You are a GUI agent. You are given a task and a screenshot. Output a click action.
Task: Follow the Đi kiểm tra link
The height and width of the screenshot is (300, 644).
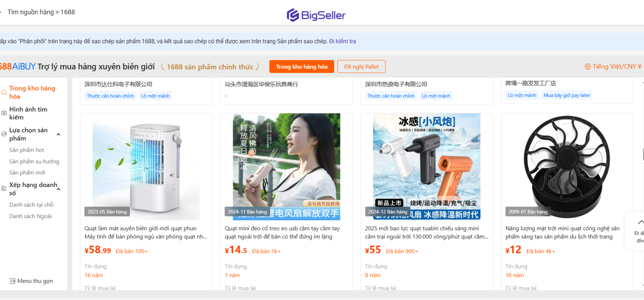coord(342,41)
